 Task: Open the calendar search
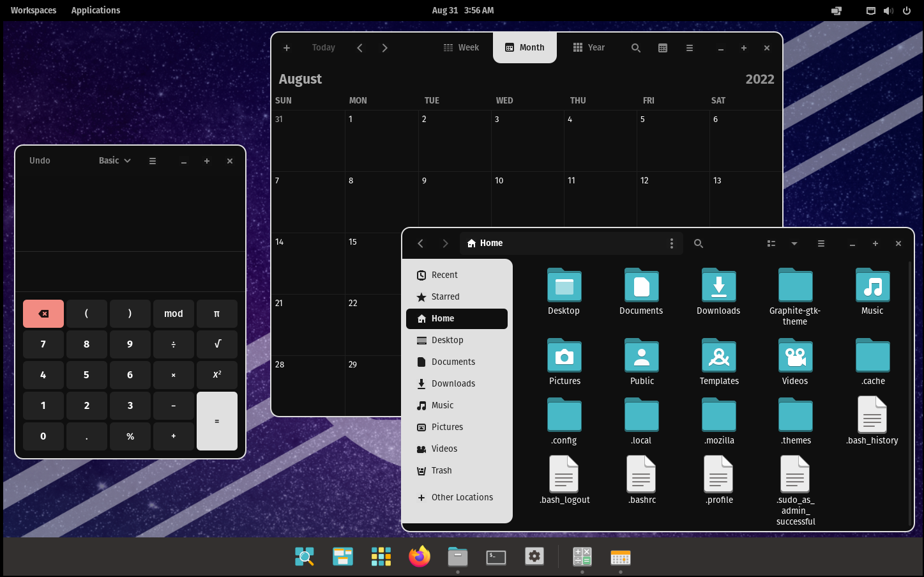tap(635, 48)
